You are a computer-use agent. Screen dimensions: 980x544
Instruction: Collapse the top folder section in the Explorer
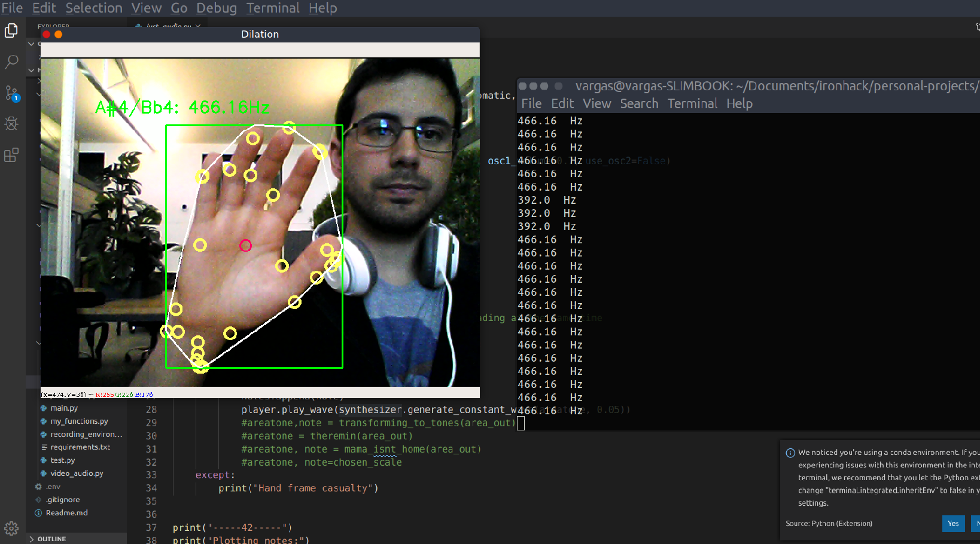pyautogui.click(x=31, y=43)
